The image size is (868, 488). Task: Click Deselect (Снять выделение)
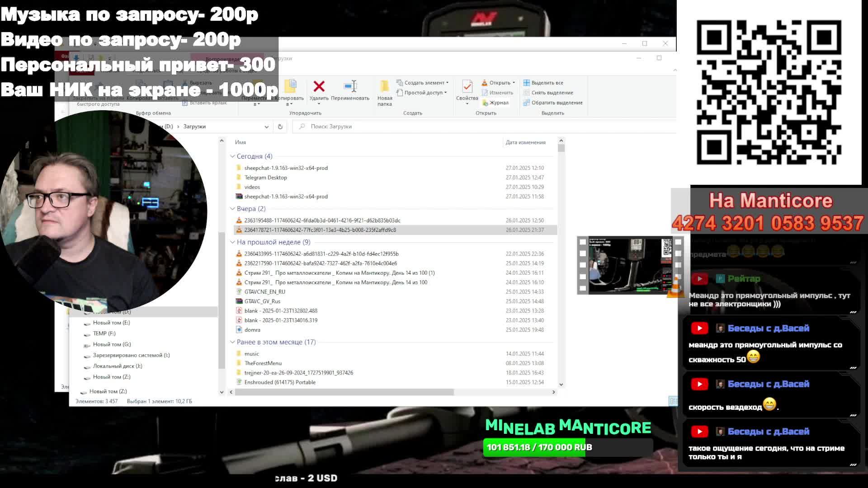point(548,93)
